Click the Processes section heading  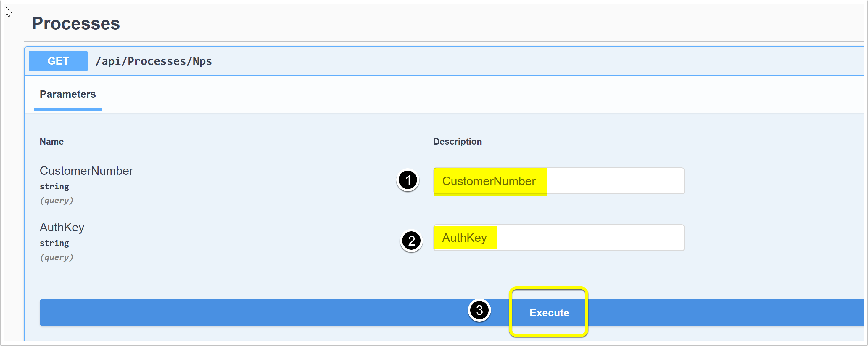(76, 24)
